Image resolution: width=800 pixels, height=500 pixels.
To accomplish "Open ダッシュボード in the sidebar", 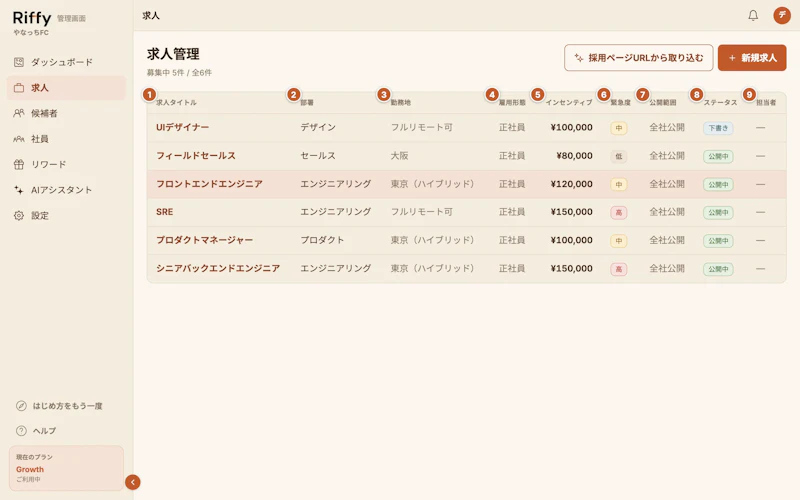I will click(66, 62).
